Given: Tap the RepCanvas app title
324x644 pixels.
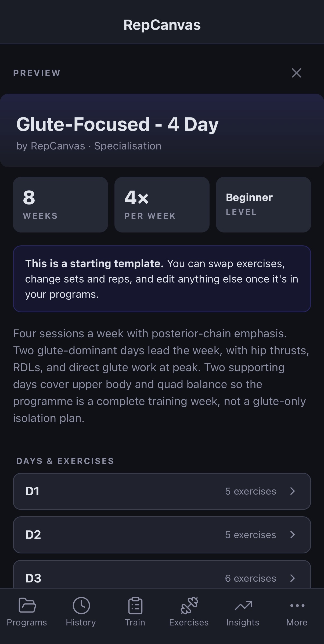Looking at the screenshot, I should 162,24.
